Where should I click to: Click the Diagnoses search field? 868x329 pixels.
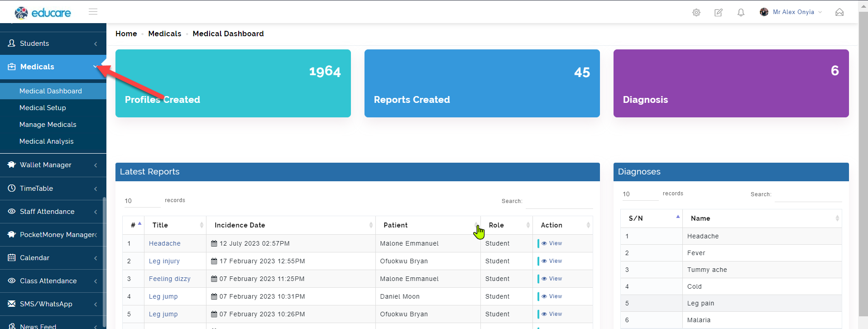tap(808, 195)
